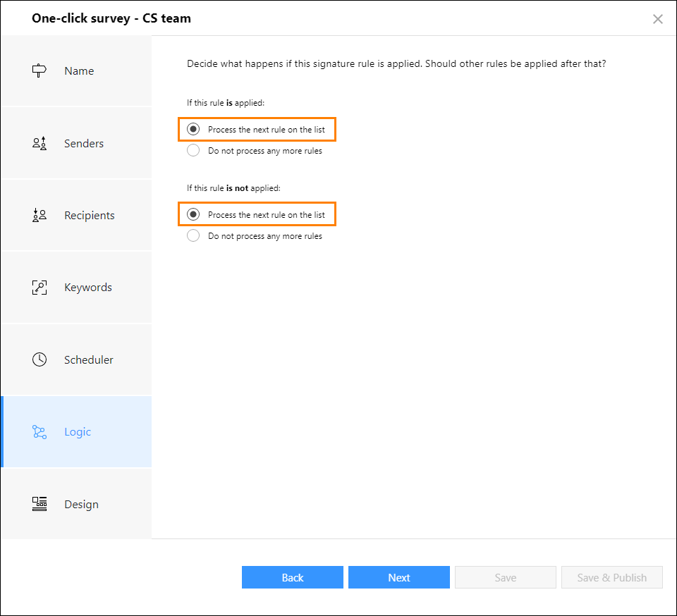Viewport: 677px width, 616px height.
Task: Click the Design layout icon
Action: 39,504
